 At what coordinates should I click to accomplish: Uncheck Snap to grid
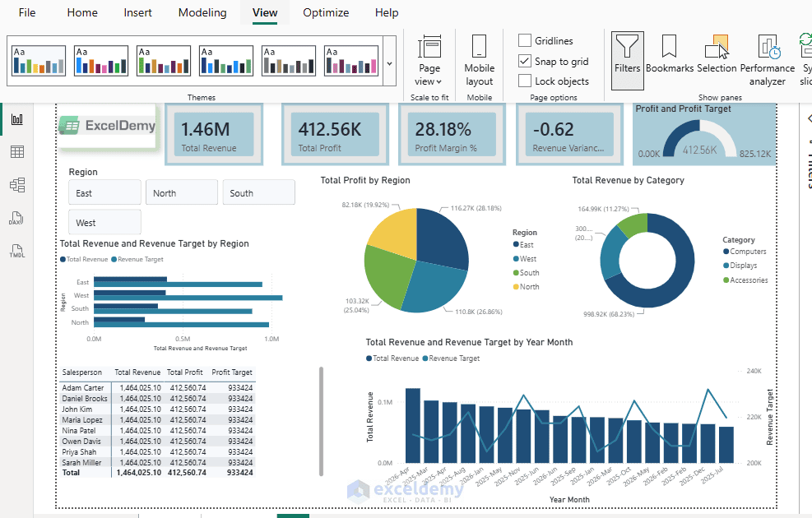(x=525, y=61)
